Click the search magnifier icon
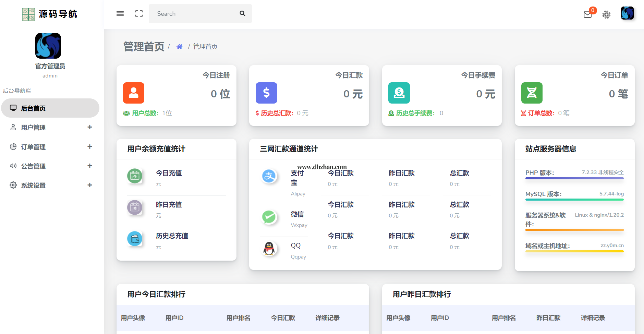 (242, 14)
